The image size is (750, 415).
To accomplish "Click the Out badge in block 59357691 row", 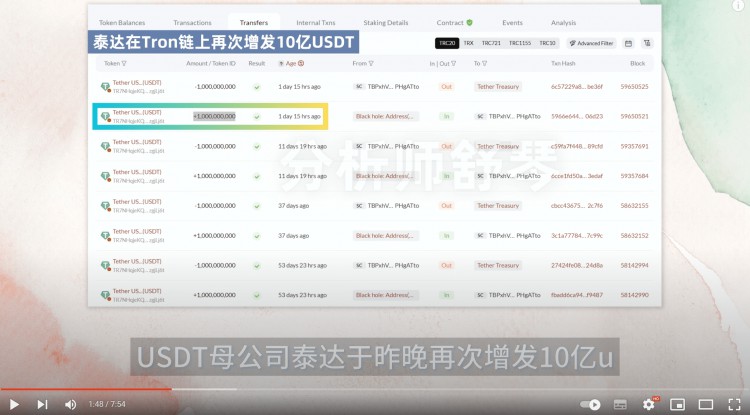I will click(446, 146).
